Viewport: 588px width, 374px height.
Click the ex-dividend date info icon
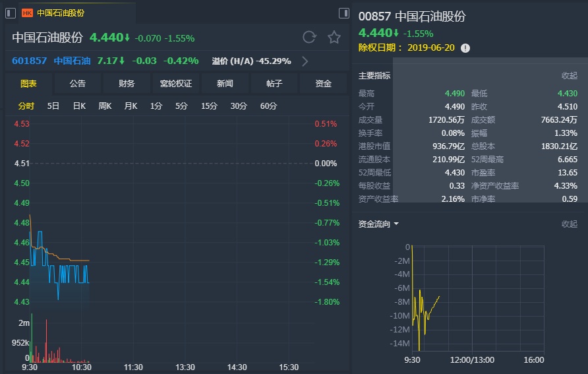click(465, 48)
